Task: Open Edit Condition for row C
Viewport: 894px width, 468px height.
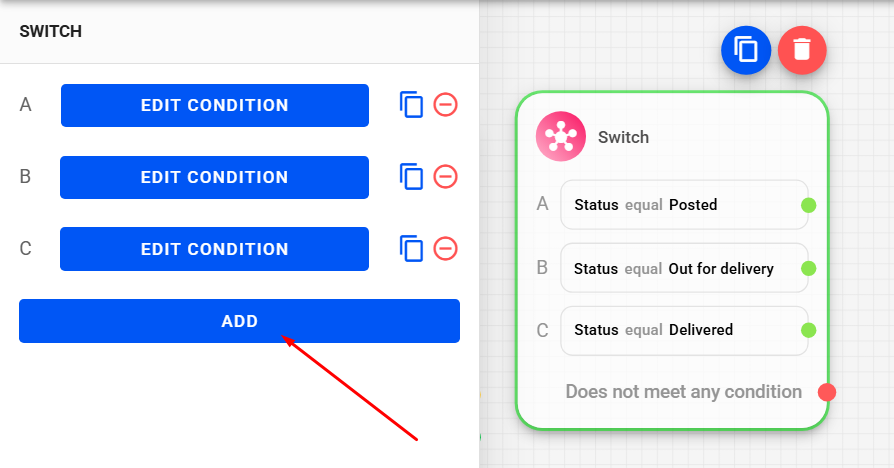Action: click(x=214, y=249)
